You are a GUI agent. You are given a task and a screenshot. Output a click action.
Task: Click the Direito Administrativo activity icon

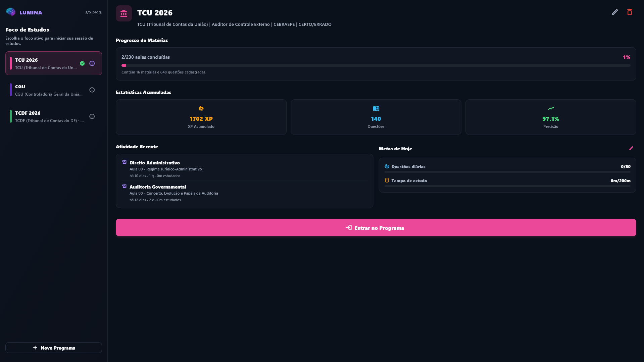click(x=124, y=162)
